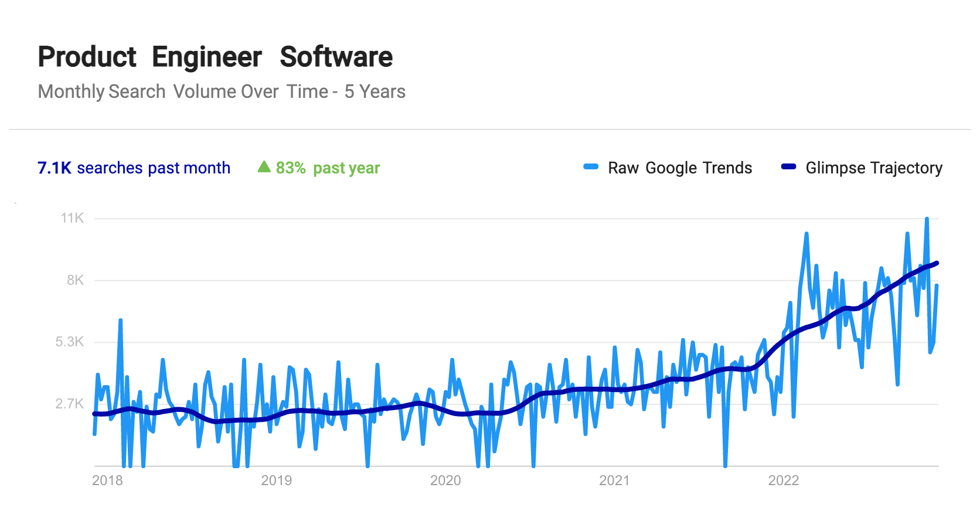Click the right end of the Glimpse Trajectory line
The height and width of the screenshot is (525, 980).
coord(937,263)
